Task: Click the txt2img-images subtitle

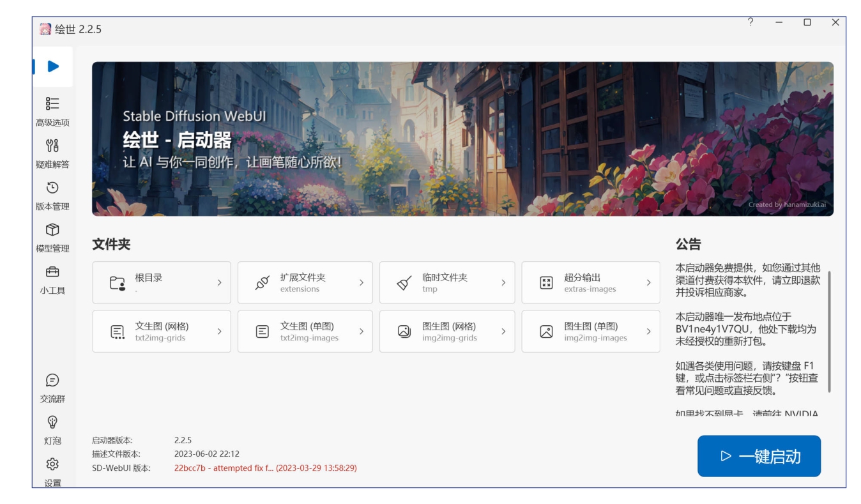Action: coord(309,338)
